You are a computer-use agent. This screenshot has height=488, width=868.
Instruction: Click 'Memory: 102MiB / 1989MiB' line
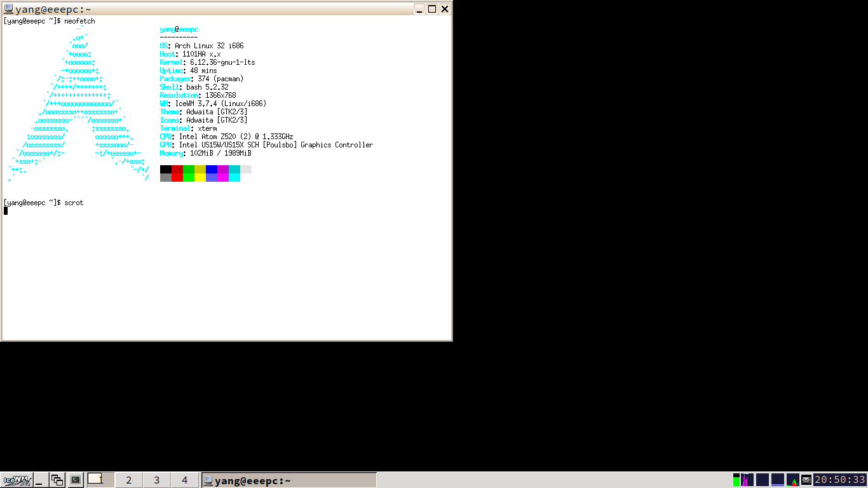tap(206, 153)
